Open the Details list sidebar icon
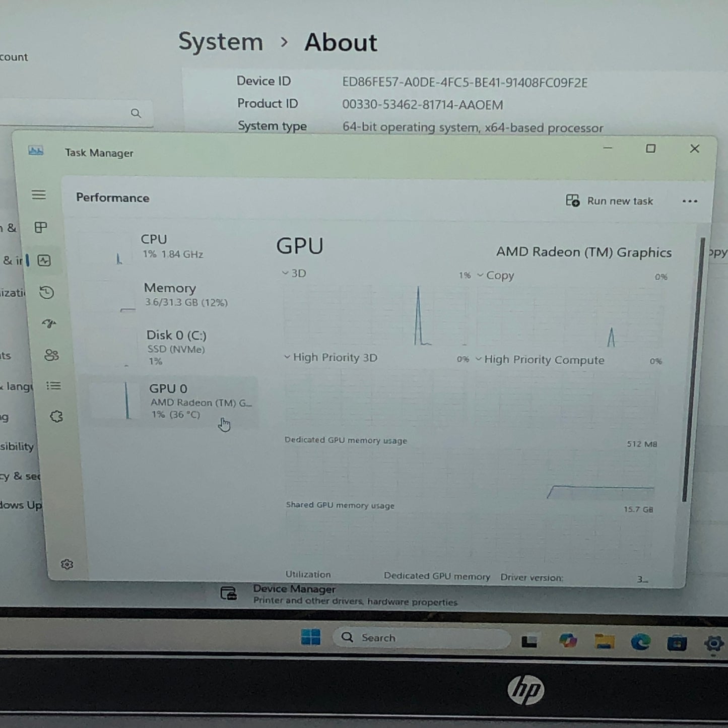Image resolution: width=728 pixels, height=728 pixels. [53, 386]
